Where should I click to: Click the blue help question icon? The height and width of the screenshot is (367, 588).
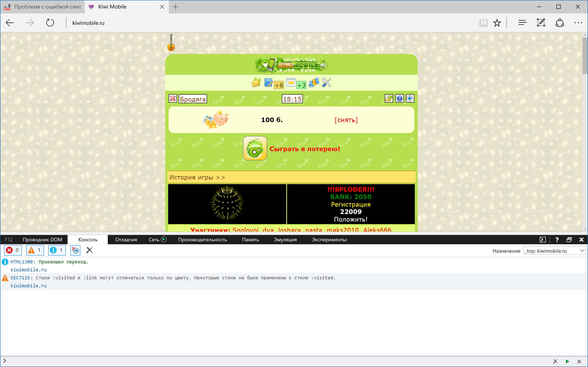coord(399,99)
